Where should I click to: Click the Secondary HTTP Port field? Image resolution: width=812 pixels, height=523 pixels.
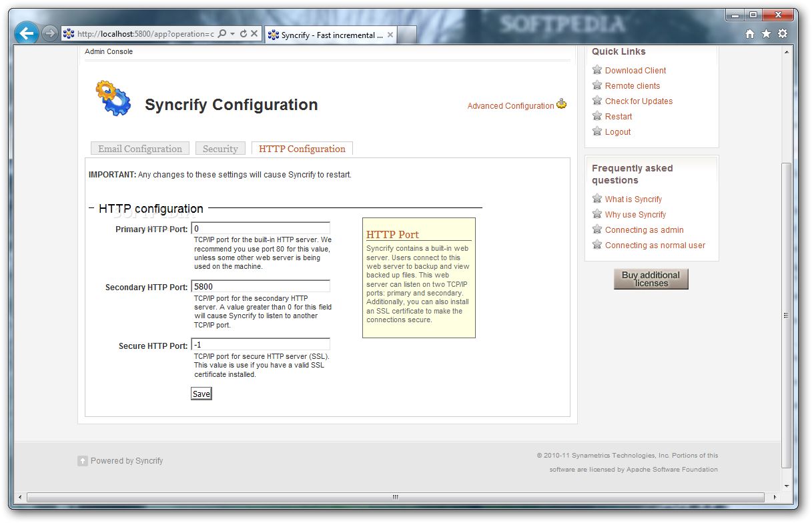click(x=260, y=286)
